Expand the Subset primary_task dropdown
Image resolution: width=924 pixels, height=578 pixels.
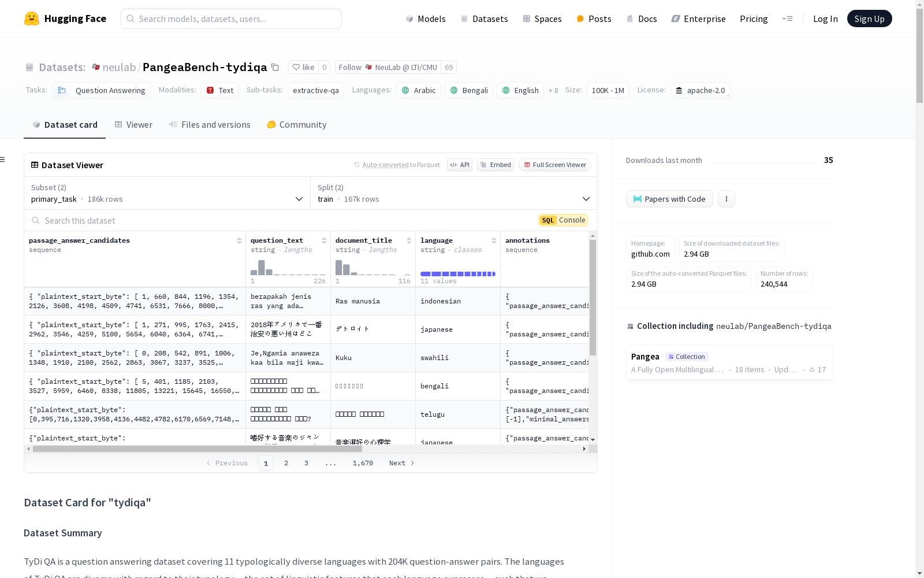(x=167, y=193)
